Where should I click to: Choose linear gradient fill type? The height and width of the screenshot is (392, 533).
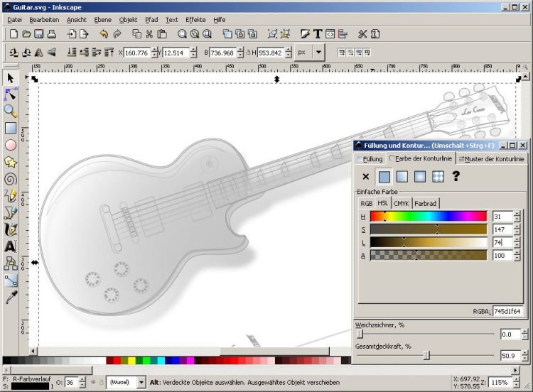point(402,176)
